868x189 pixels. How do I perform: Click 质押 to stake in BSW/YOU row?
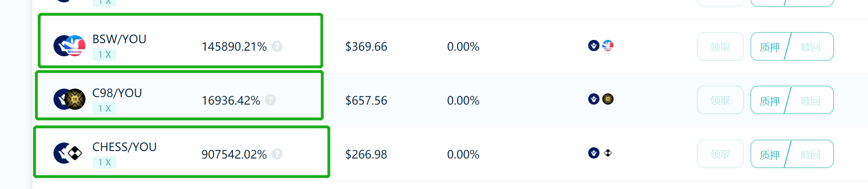click(x=770, y=47)
